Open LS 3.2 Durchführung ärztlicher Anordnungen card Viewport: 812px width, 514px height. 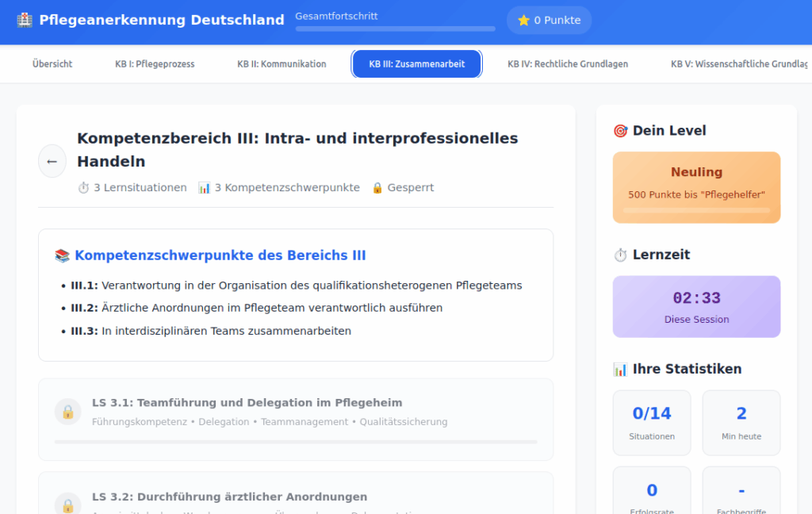pos(296,496)
